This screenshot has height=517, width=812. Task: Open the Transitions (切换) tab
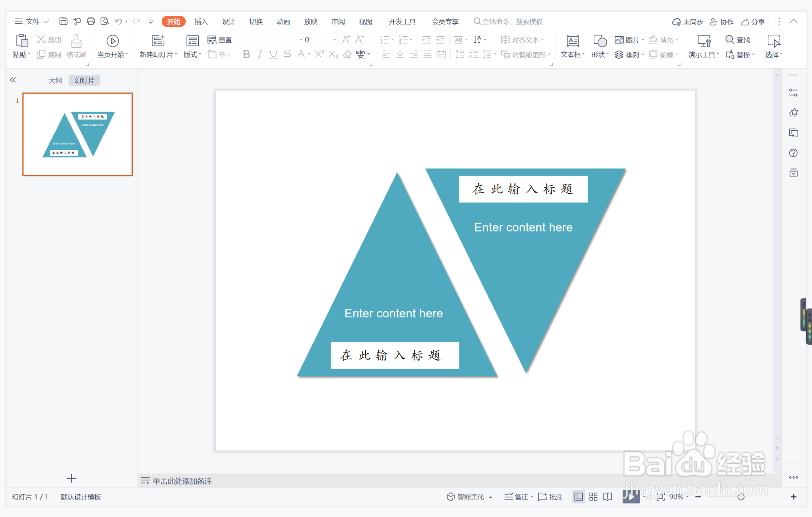click(x=256, y=22)
